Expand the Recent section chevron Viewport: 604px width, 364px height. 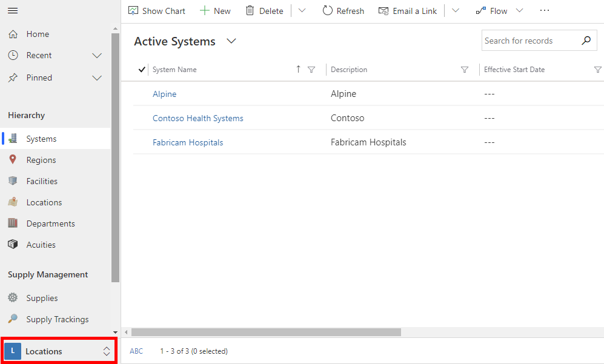[x=97, y=56]
